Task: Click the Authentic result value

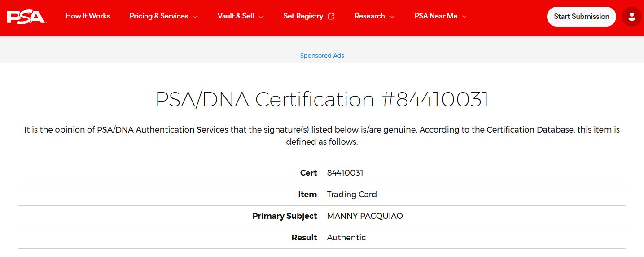Action: tap(346, 238)
